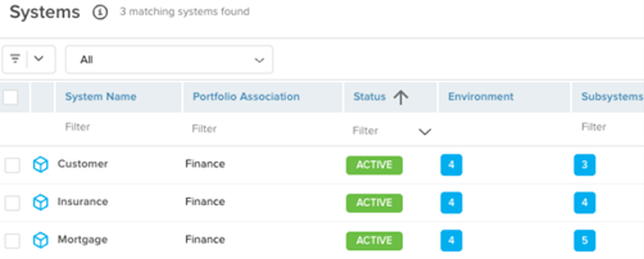Tick the select-all checkbox in header

(11, 97)
